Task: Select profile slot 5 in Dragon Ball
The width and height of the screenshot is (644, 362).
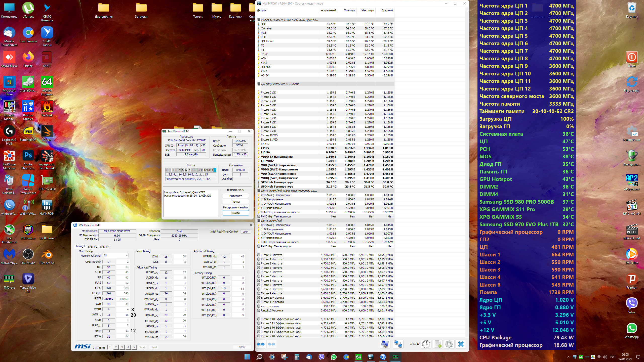Action: point(134,347)
